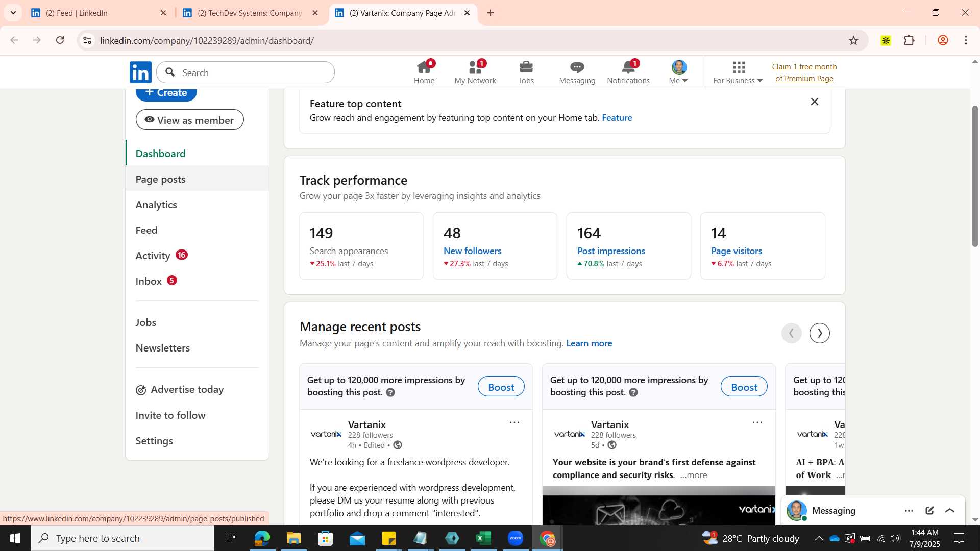Open My Network nav icon
Image resolution: width=980 pixels, height=551 pixels.
(x=475, y=72)
